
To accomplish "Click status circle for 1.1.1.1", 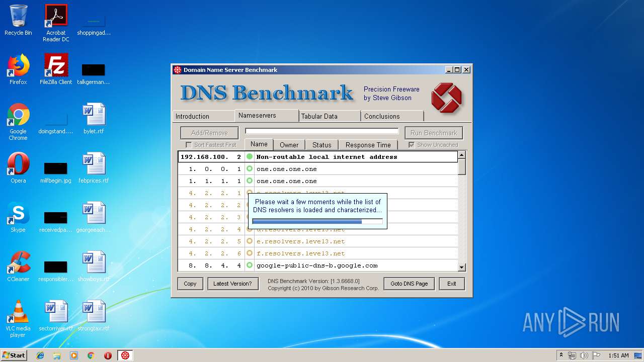I will 250,181.
